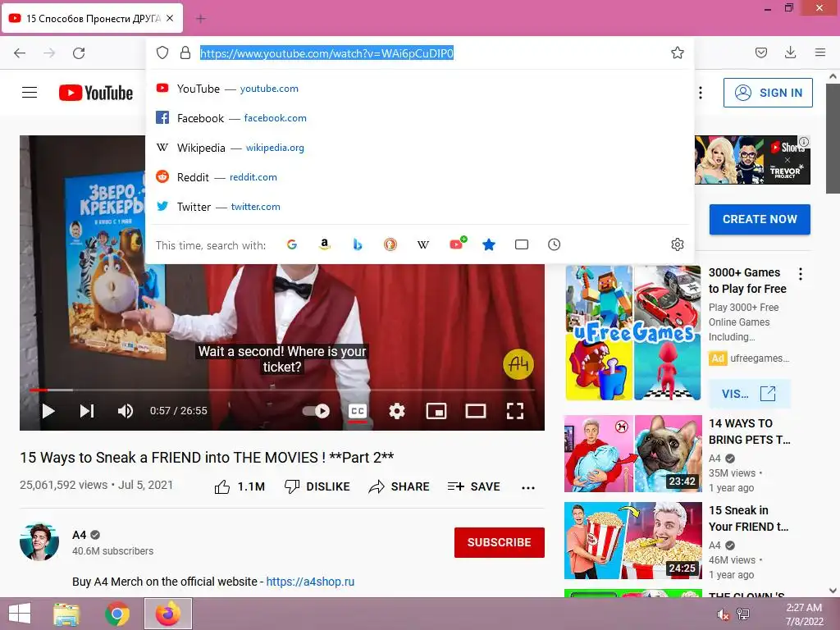The height and width of the screenshot is (630, 840).
Task: Search this time with Wikipedia icon
Action: [x=423, y=244]
